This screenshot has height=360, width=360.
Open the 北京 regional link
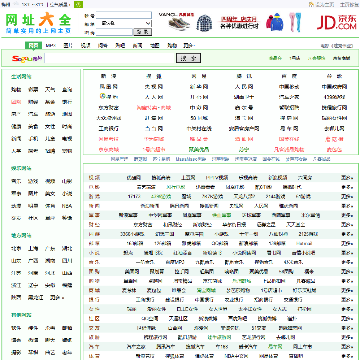(16, 249)
